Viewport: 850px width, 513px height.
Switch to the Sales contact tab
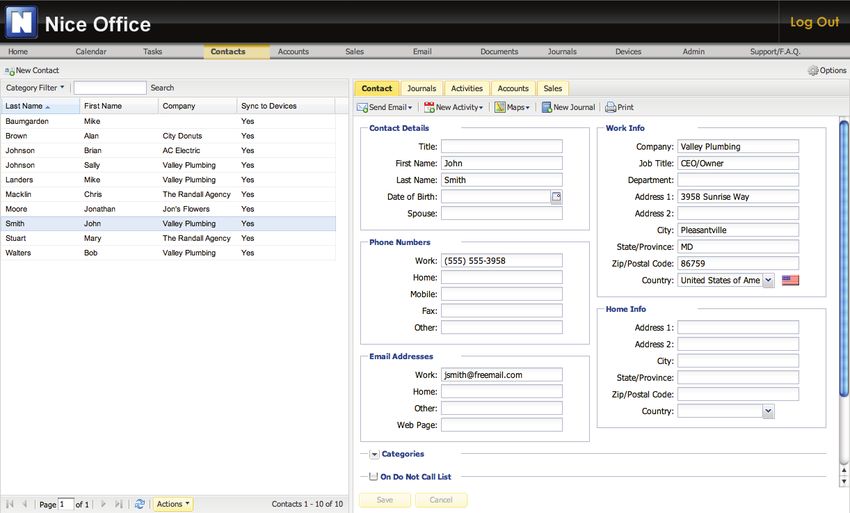coord(552,88)
